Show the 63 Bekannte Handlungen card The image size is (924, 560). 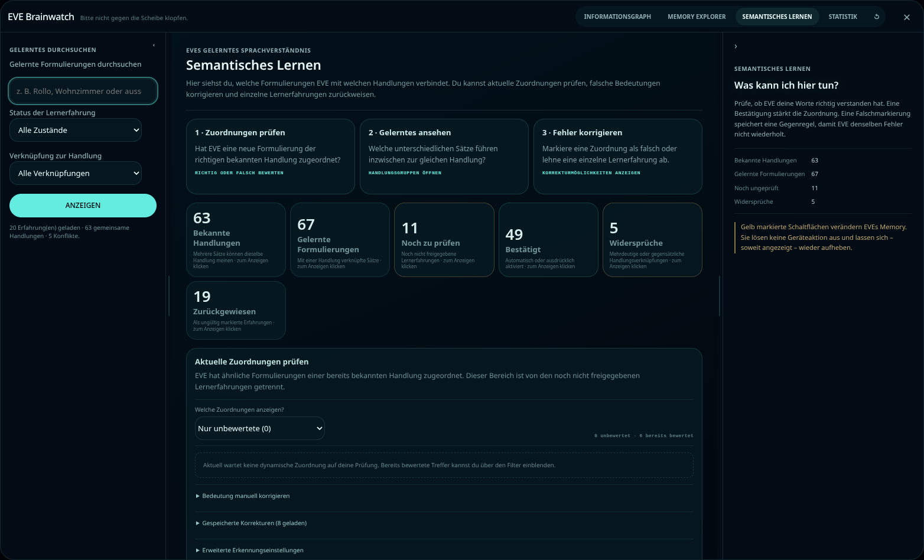coord(236,240)
